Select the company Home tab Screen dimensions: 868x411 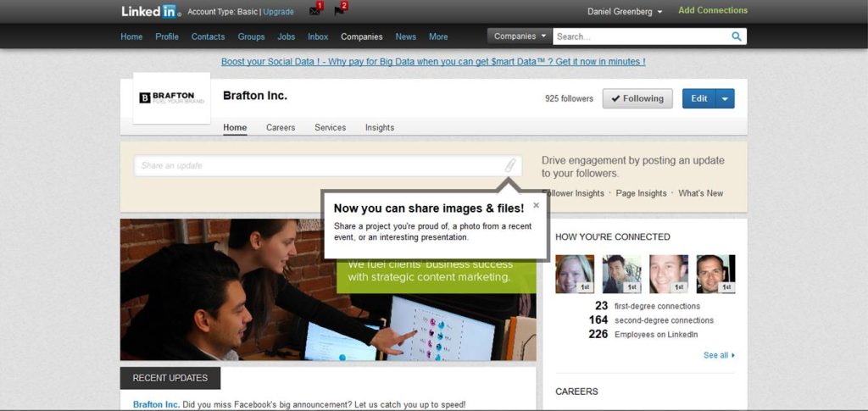coord(235,128)
